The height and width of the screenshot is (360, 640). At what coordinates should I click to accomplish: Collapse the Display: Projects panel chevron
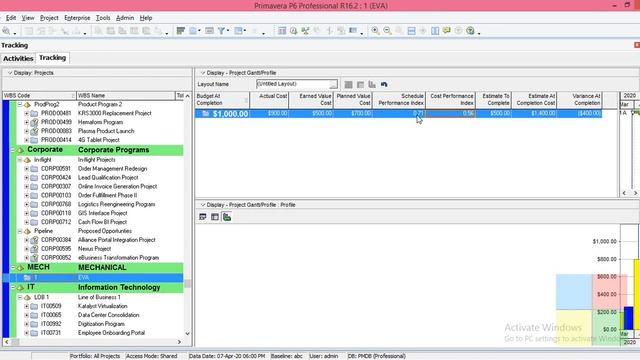coord(10,73)
